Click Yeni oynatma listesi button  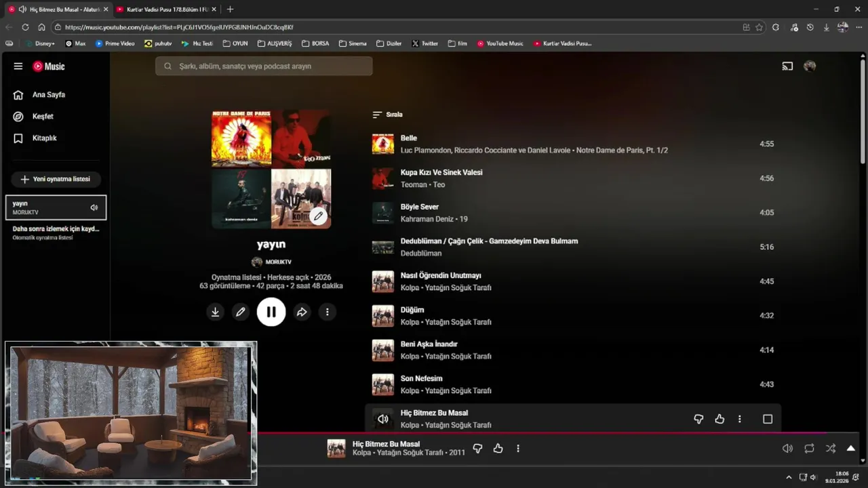pos(56,180)
